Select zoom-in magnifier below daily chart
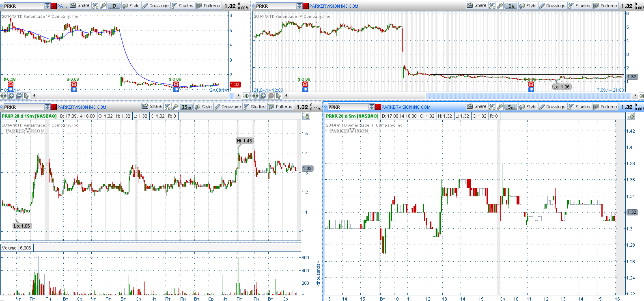 [11, 96]
